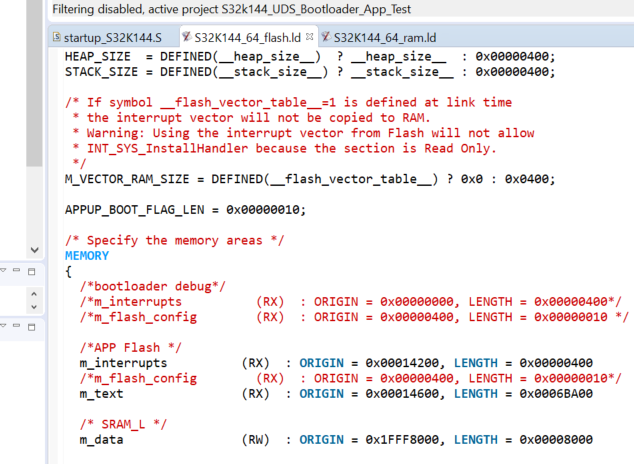Click the S32K144_64_flash.ld linker file icon
The image size is (634, 464).
coord(186,37)
